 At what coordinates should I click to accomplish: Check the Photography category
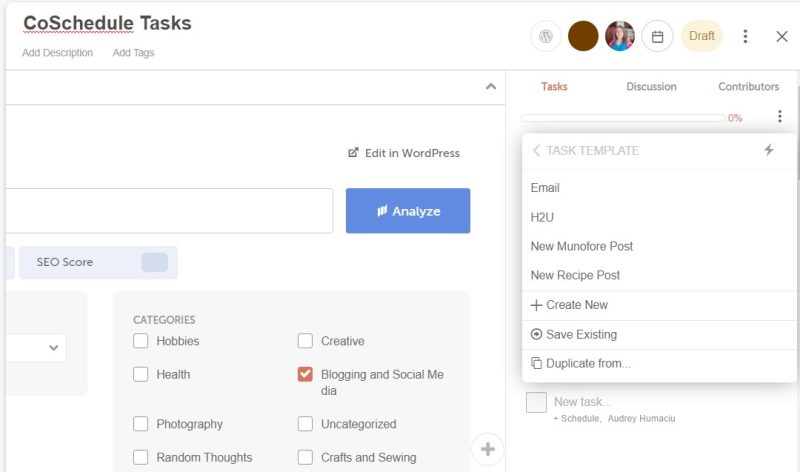[140, 424]
